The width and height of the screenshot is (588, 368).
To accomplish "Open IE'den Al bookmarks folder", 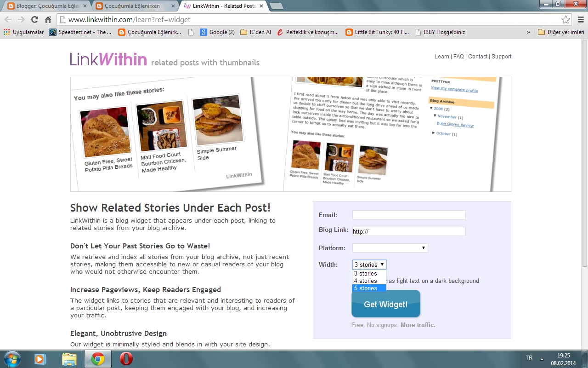I will coord(256,32).
